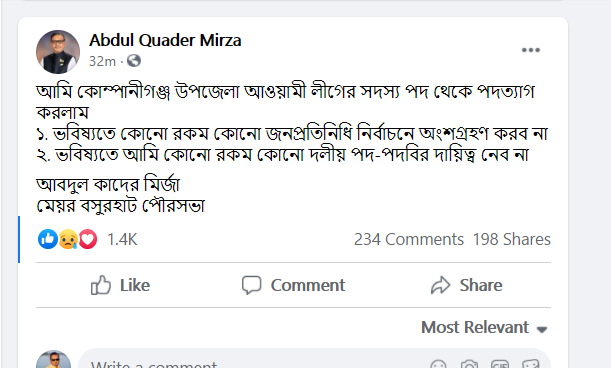
Task: Click the emoji icon in comment box
Action: (x=438, y=365)
